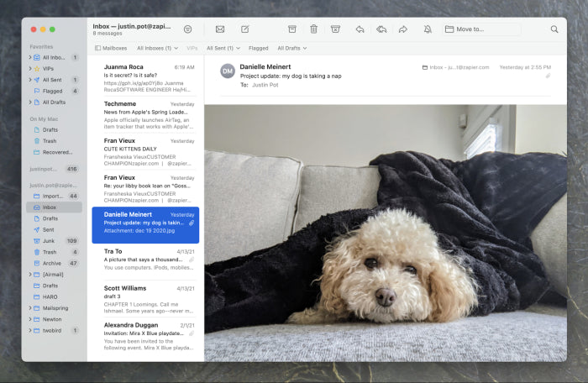Open Alexandra Duggan invitation email

145,336
